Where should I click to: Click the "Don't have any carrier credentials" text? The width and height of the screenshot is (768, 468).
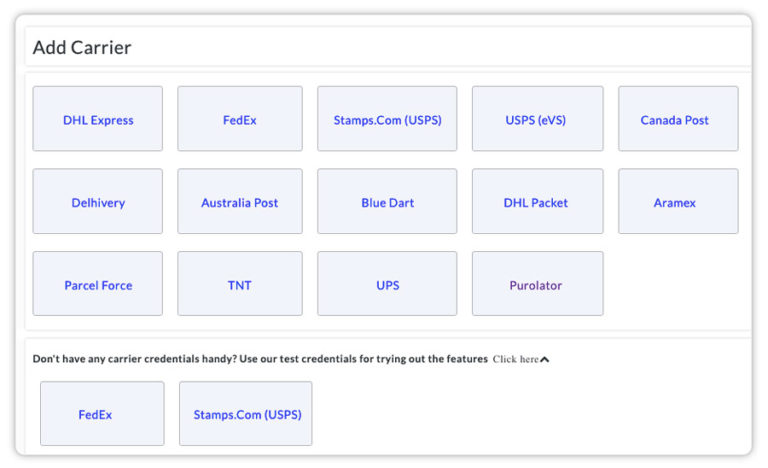[260, 359]
